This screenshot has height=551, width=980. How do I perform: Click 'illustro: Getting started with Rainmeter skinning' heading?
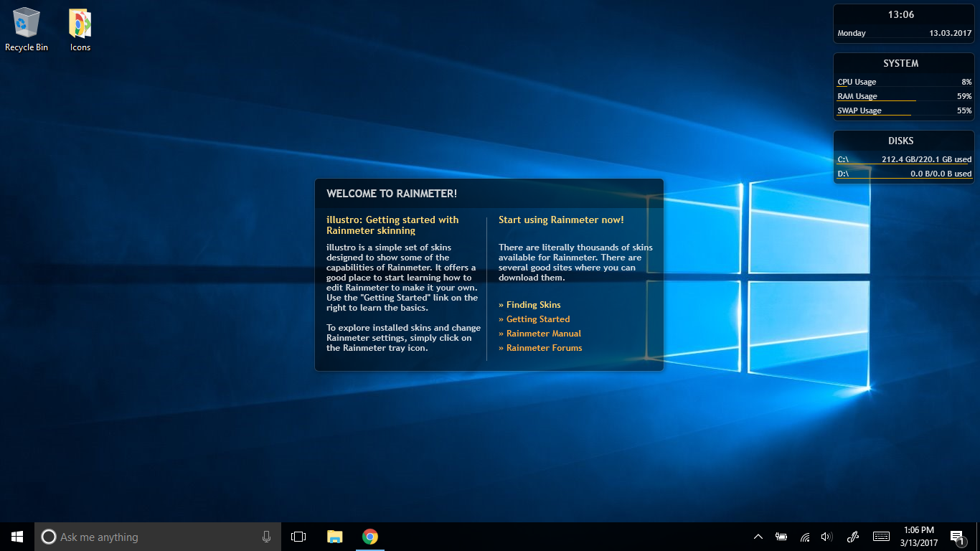point(392,225)
